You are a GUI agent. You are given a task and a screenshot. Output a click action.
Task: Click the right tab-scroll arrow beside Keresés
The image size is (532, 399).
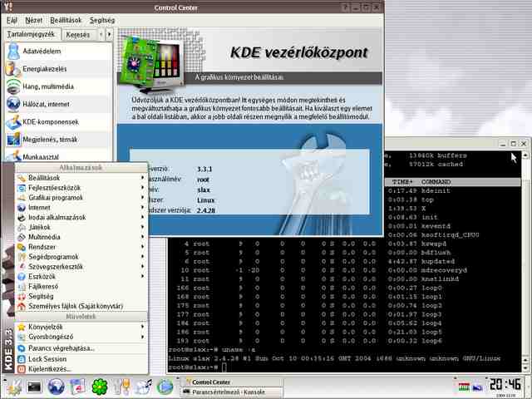[x=109, y=34]
